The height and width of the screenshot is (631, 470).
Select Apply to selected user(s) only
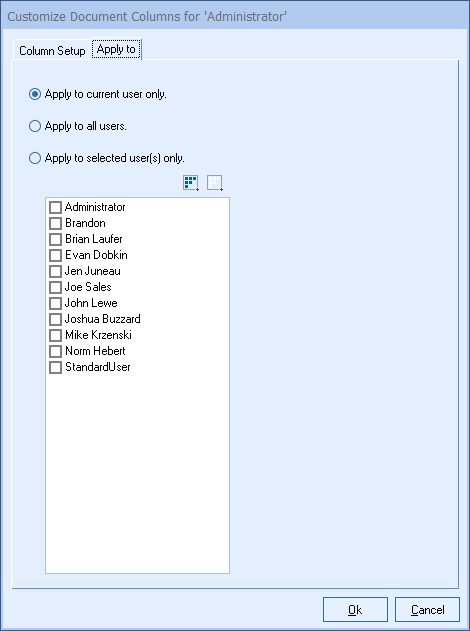pyautogui.click(x=35, y=158)
